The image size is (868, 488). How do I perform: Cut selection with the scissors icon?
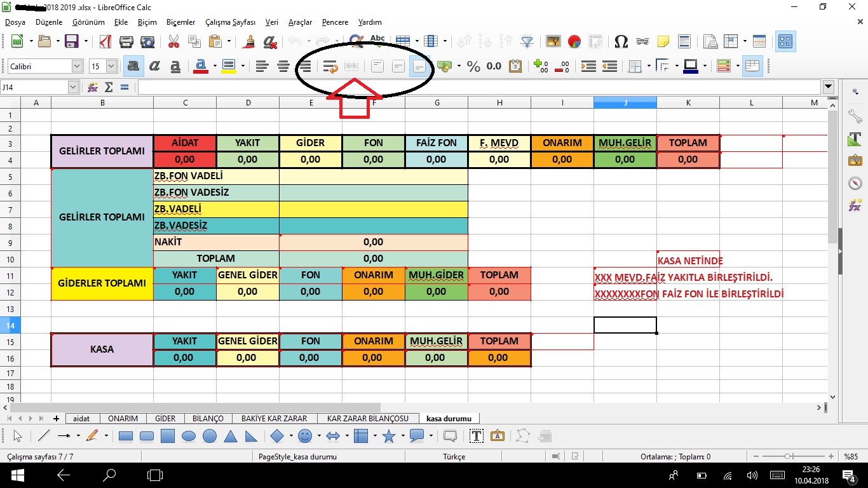(x=173, y=41)
